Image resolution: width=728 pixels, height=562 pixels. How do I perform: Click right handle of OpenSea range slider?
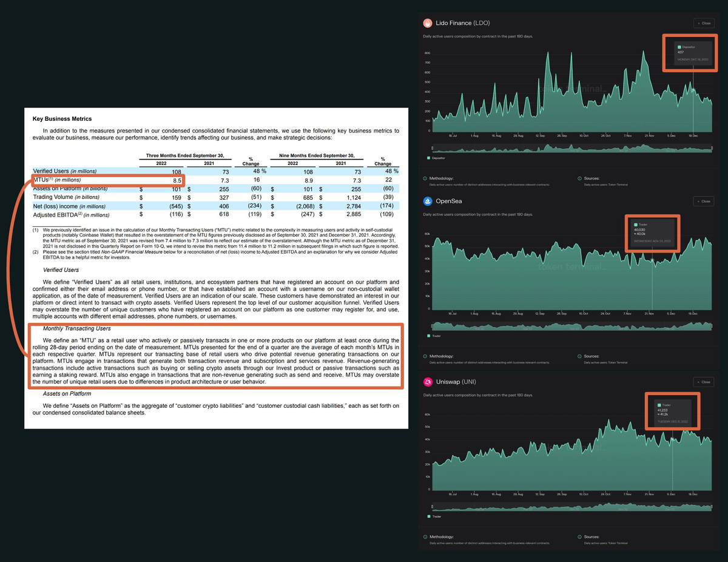(x=712, y=326)
